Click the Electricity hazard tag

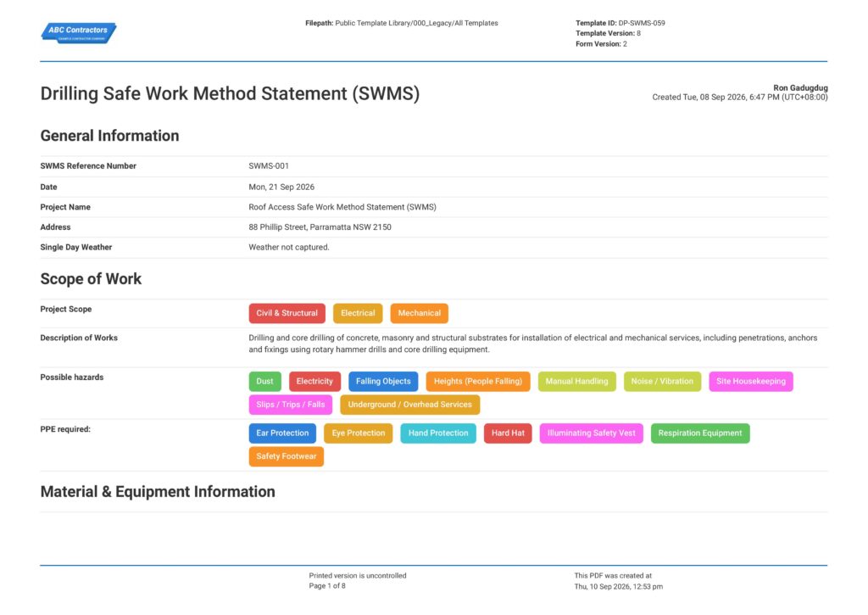(314, 381)
